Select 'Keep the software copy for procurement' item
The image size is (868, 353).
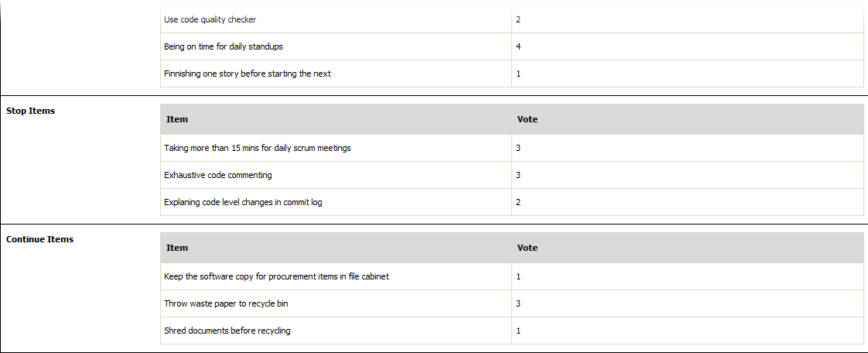point(276,276)
